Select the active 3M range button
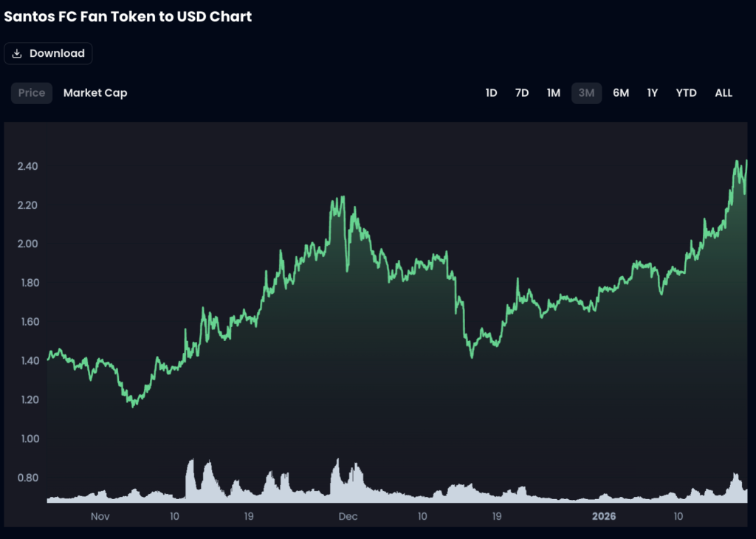The height and width of the screenshot is (539, 756). point(586,93)
